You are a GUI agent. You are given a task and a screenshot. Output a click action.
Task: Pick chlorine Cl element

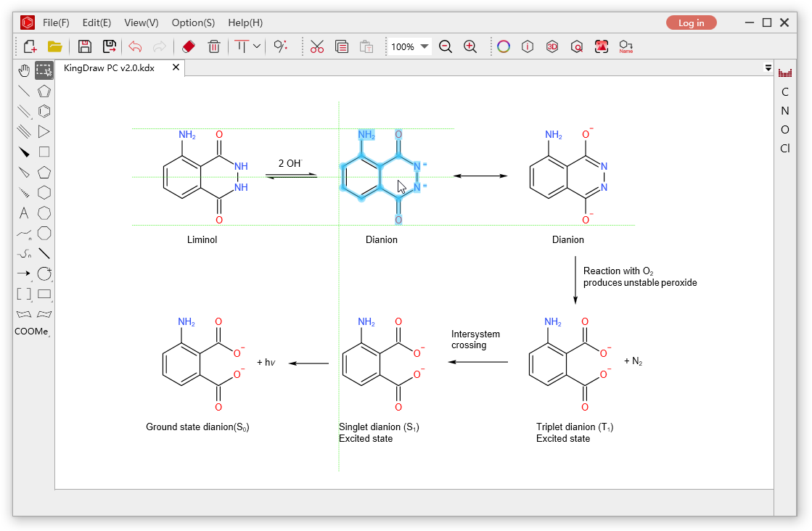tap(785, 149)
